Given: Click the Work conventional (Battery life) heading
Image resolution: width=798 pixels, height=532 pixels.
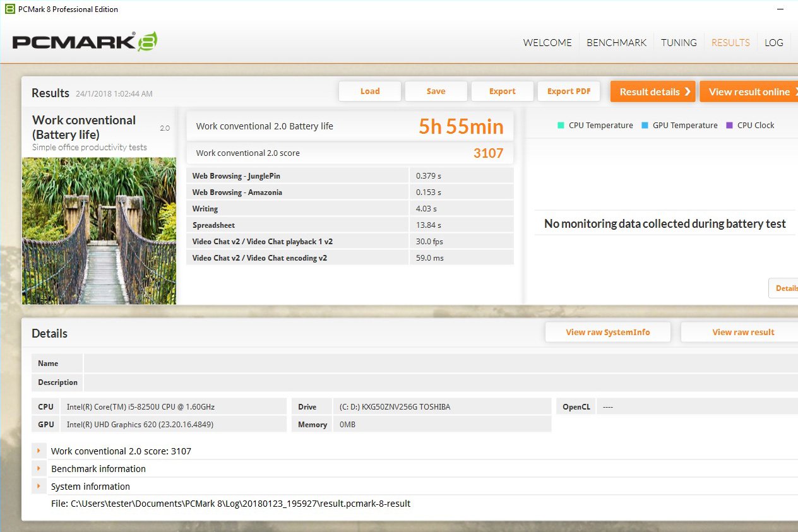Looking at the screenshot, I should [84, 127].
